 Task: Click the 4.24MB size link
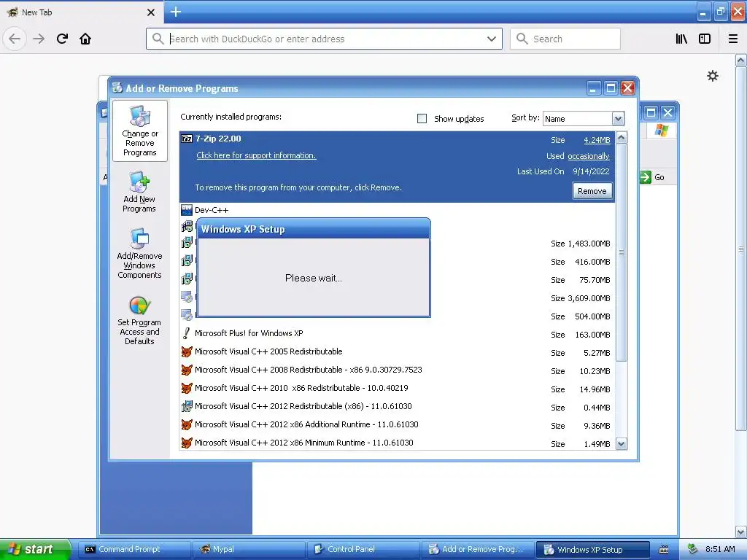coord(597,140)
